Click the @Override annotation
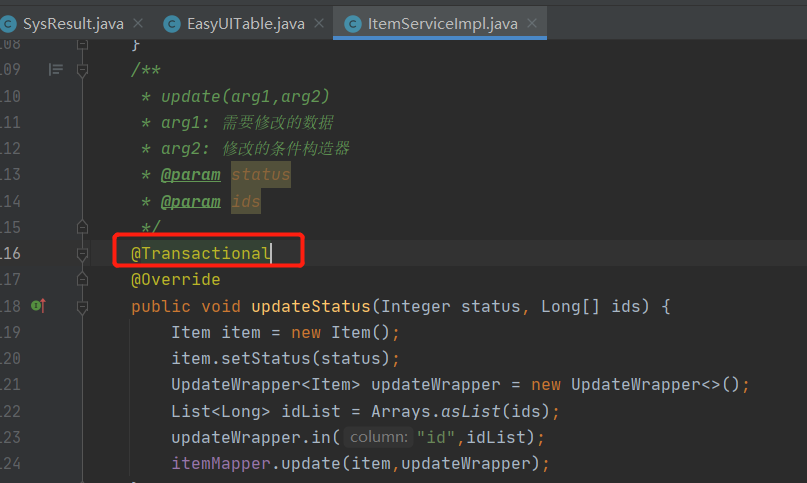 (x=176, y=280)
